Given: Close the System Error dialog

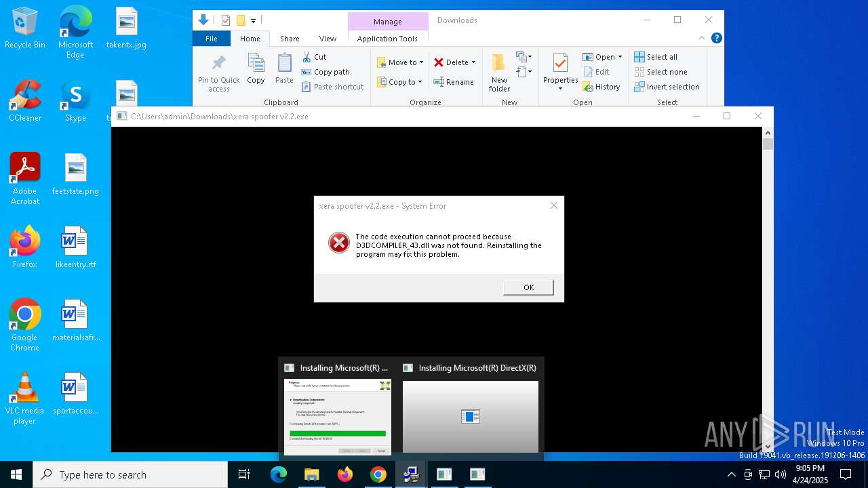Looking at the screenshot, I should click(554, 205).
